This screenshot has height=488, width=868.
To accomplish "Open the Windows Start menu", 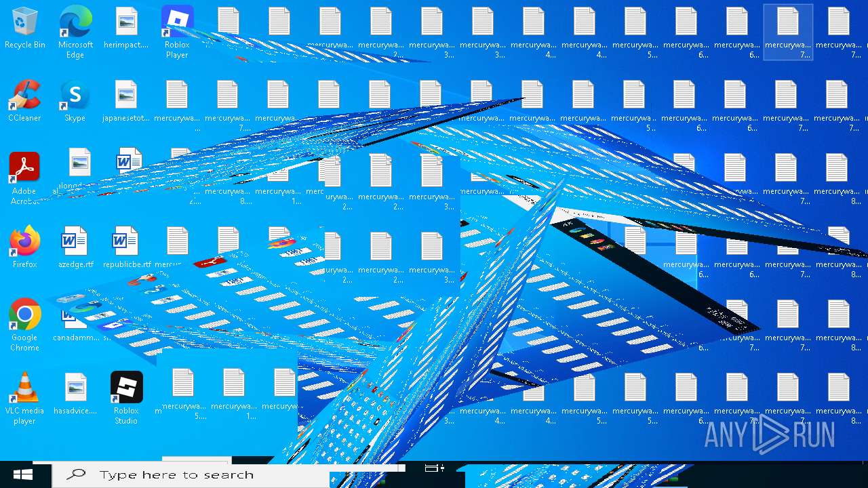I will [23, 474].
